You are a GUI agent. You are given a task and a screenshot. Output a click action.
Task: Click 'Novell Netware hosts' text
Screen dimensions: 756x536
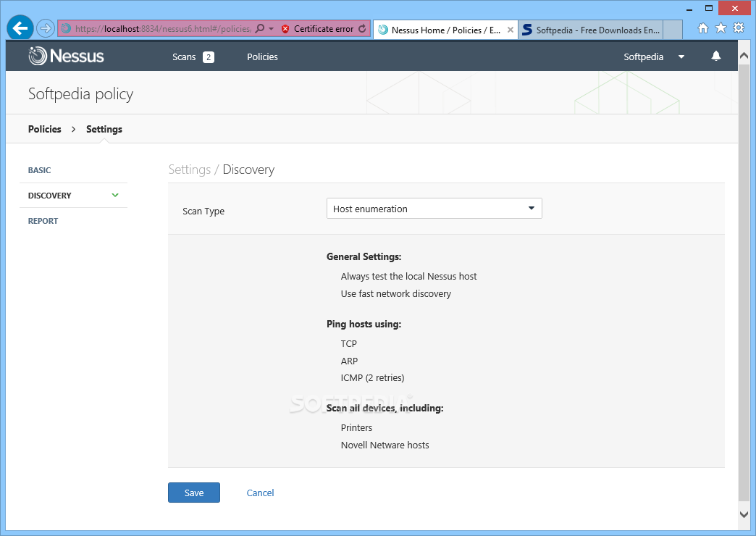(385, 445)
